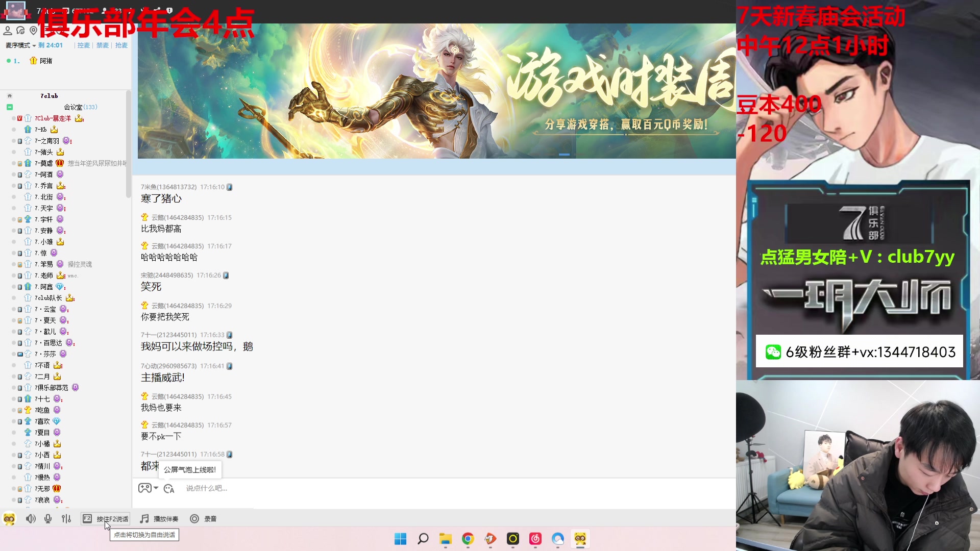Open the 麦序模式 dropdown
This screenshot has width=980, height=551.
21,45
